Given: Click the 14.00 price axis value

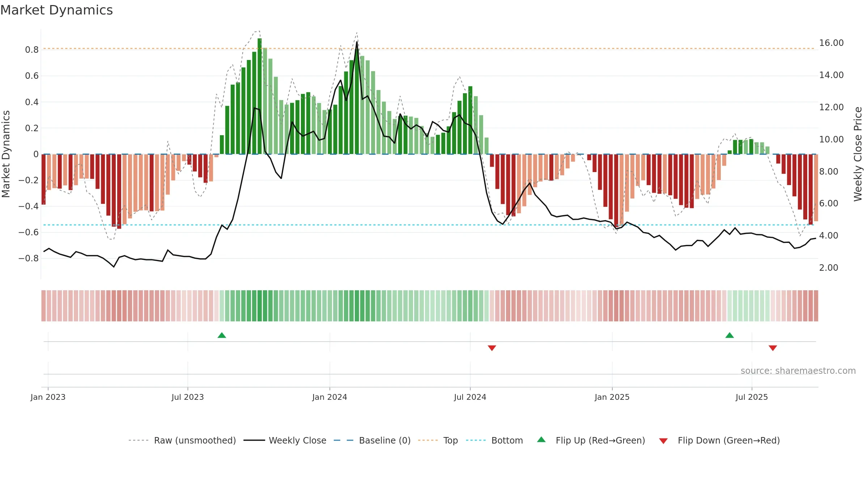Looking at the screenshot, I should coord(831,75).
